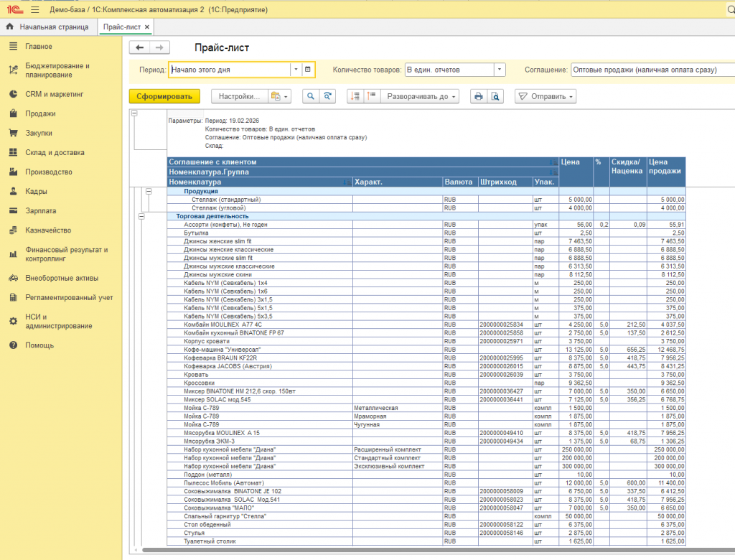Collapse the Продукция group

pos(149,192)
